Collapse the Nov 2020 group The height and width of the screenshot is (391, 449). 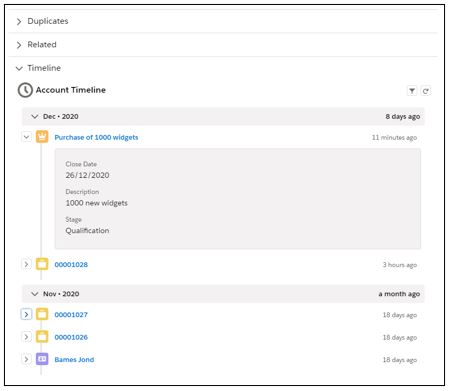point(35,294)
